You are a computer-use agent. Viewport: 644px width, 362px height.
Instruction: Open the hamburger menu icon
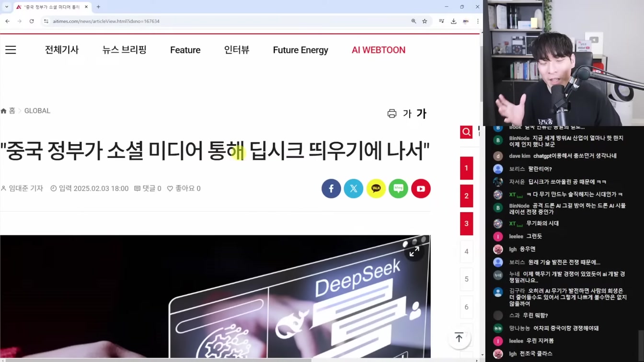tap(11, 50)
